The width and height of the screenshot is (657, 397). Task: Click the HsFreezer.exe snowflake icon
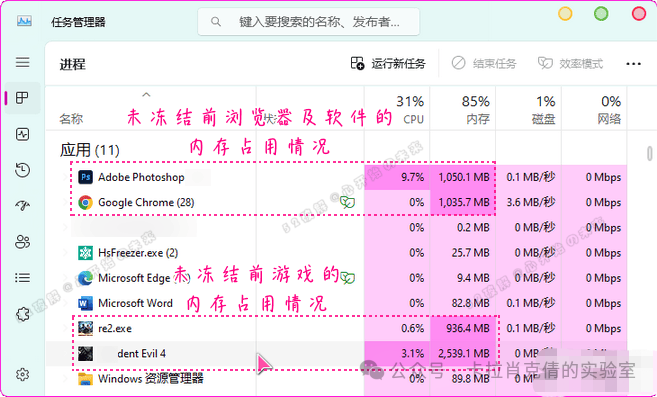click(85, 253)
